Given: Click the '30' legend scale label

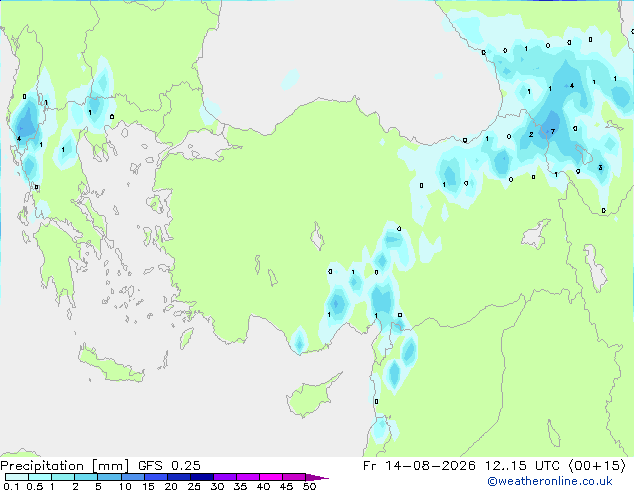Looking at the screenshot, I should pos(217,486).
